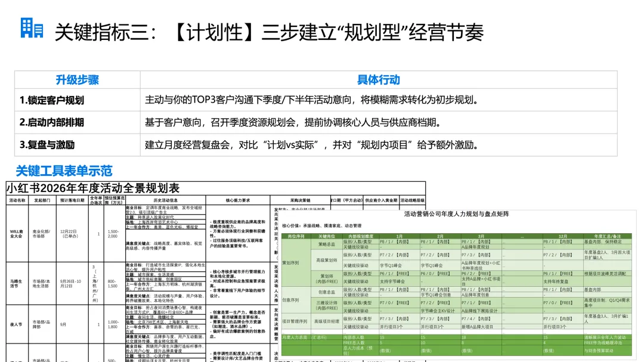
Task: Click the table title 小红书2026年年度活动全景规划表
Action: 93,188
